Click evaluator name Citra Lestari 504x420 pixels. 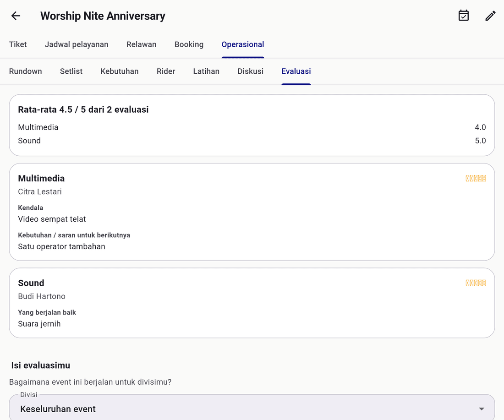click(40, 192)
